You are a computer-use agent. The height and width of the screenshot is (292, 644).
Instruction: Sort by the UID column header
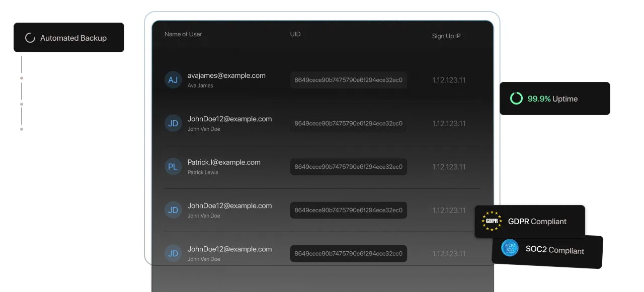(295, 34)
